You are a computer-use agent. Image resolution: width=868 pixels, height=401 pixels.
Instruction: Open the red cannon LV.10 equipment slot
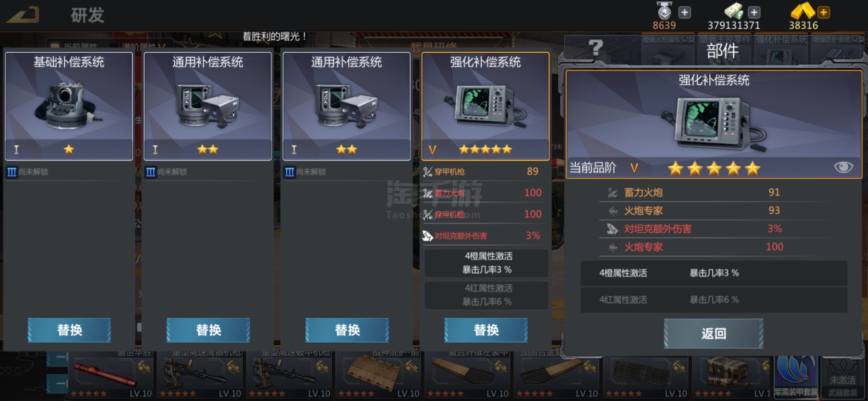point(110,376)
